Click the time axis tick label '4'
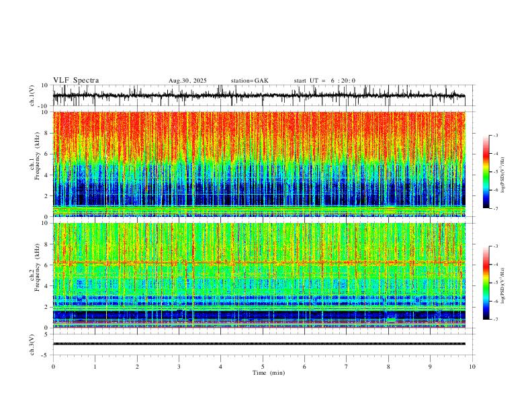The height and width of the screenshot is (411, 532). (x=220, y=367)
